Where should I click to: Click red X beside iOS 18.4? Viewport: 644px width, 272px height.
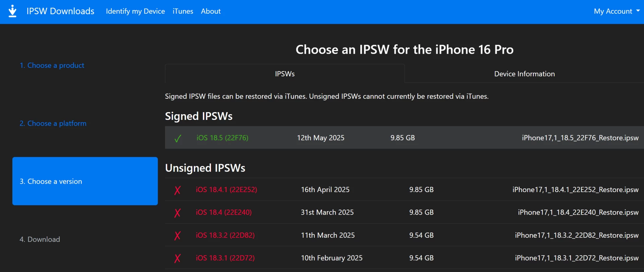[177, 213]
